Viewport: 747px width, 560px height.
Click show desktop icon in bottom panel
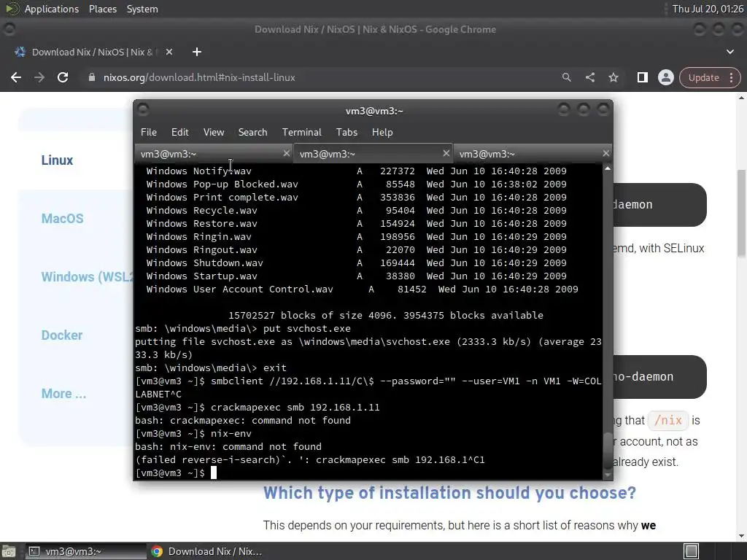pyautogui.click(x=9, y=551)
